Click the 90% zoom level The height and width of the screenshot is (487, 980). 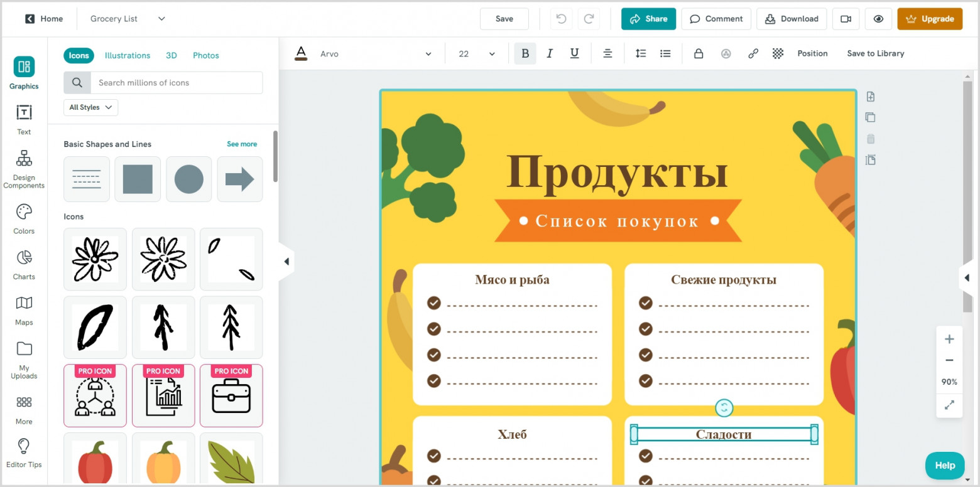[x=949, y=382]
